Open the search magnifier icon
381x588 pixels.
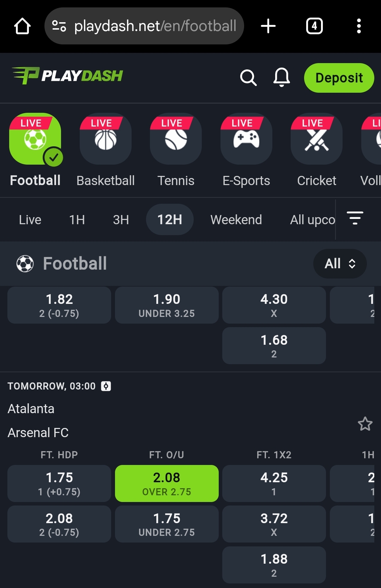coord(248,78)
